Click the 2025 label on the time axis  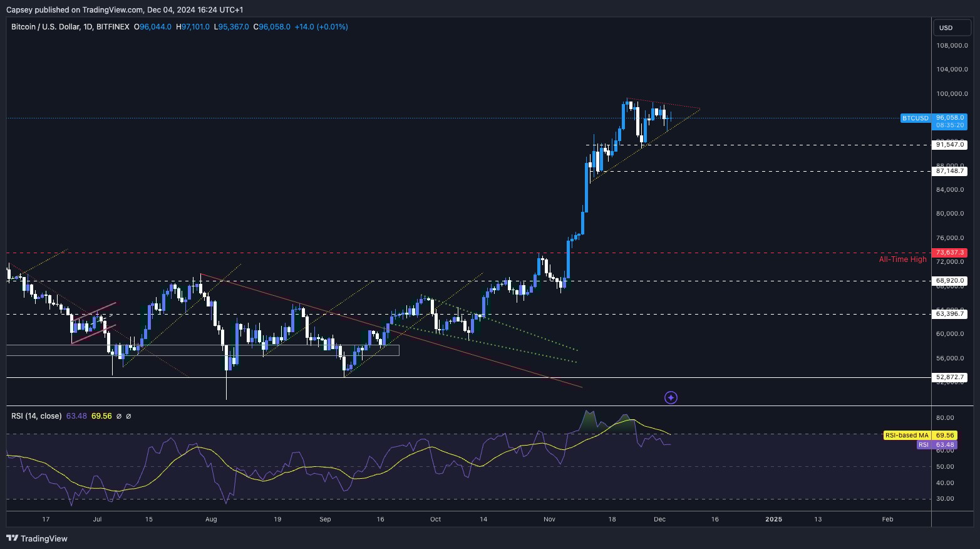[774, 519]
